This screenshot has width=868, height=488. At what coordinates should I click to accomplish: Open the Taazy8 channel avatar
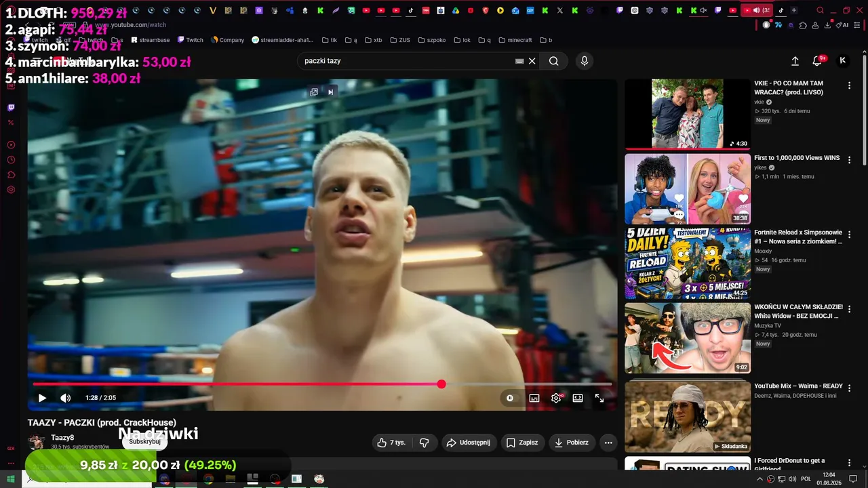click(x=37, y=442)
